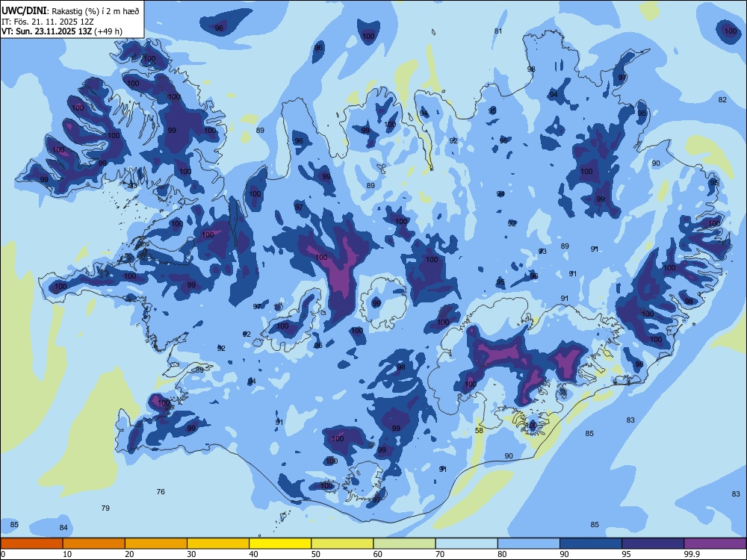This screenshot has height=560, width=747.
Task: Select the medium blue 80–90 legend swatch
Action: [x=529, y=544]
